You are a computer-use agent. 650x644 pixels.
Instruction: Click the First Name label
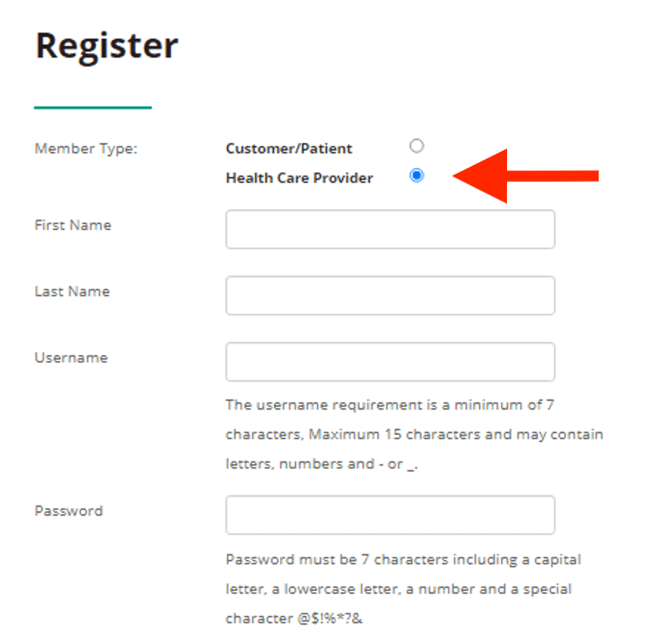point(72,225)
